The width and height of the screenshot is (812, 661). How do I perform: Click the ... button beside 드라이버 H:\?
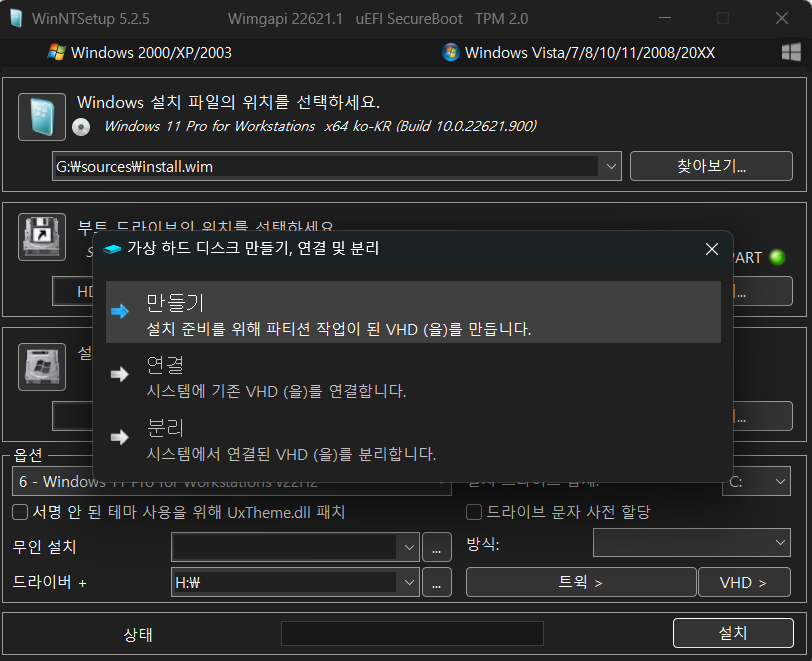437,582
